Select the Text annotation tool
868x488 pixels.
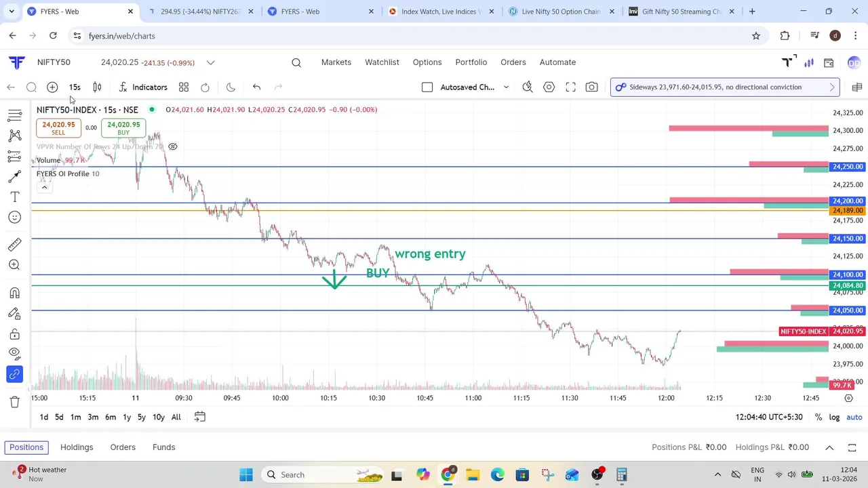tap(14, 197)
